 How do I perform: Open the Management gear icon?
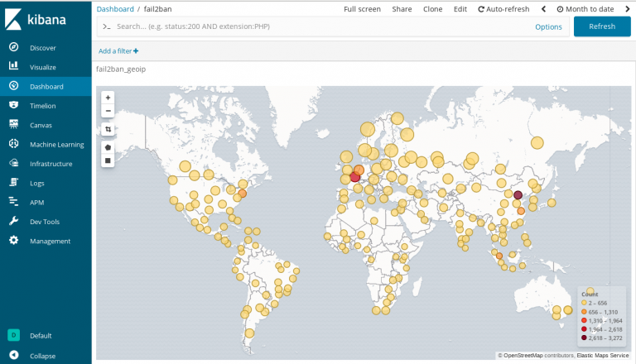click(x=13, y=241)
